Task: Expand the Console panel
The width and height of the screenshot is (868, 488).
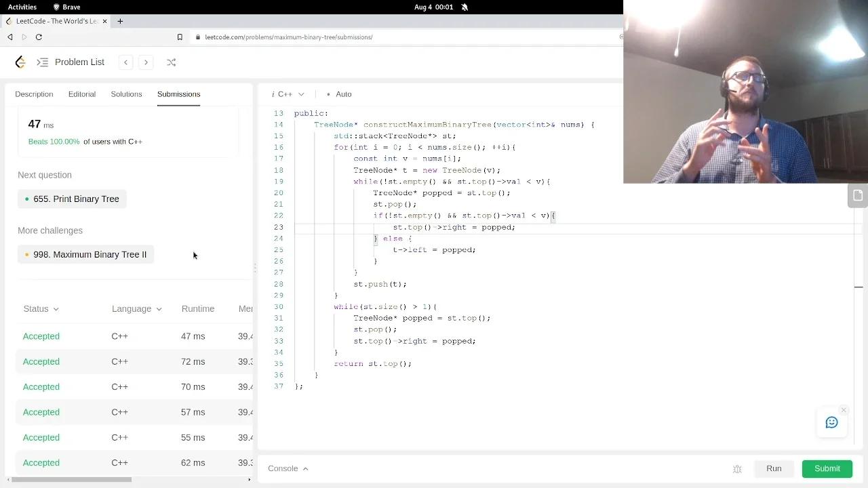Action: click(288, 468)
